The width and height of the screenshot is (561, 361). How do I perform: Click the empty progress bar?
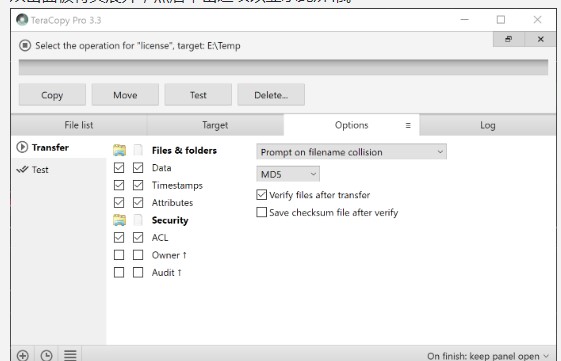[x=283, y=67]
